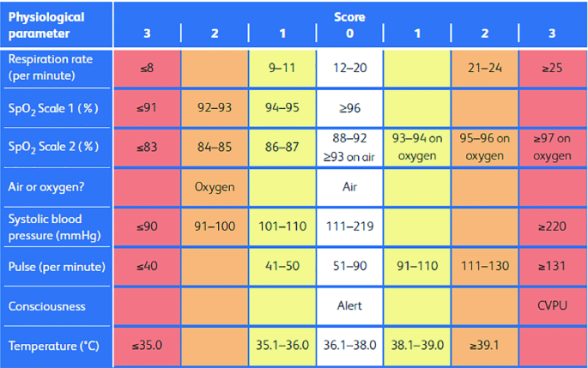Select the 111–130 pulse cell
This screenshot has height=368, width=588.
click(485, 266)
